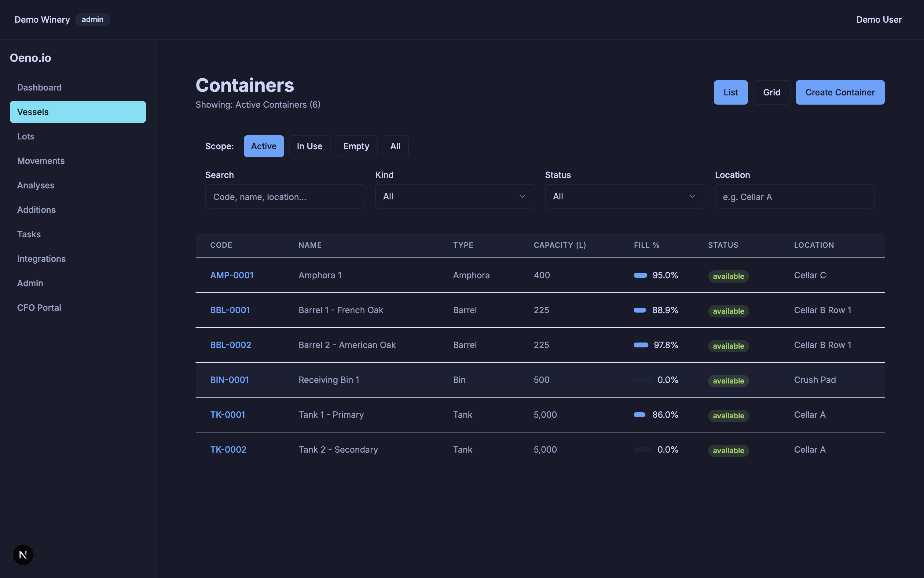Switch to List view
The image size is (924, 578).
point(730,92)
